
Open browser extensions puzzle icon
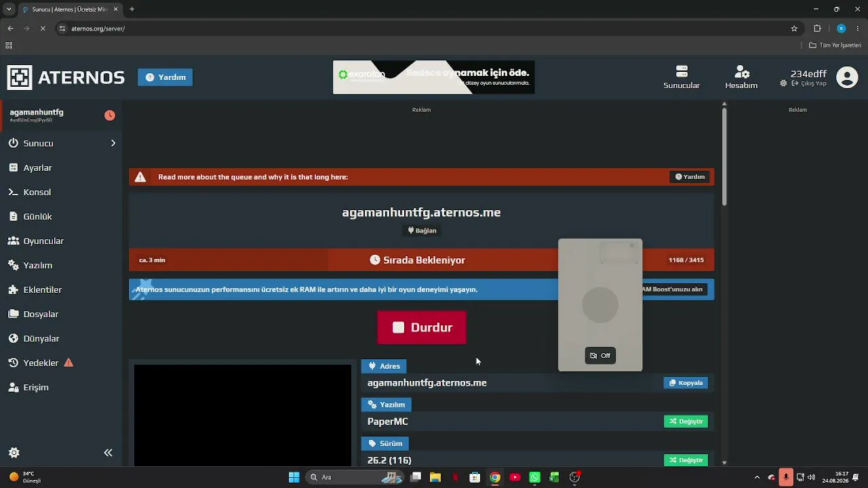click(817, 28)
